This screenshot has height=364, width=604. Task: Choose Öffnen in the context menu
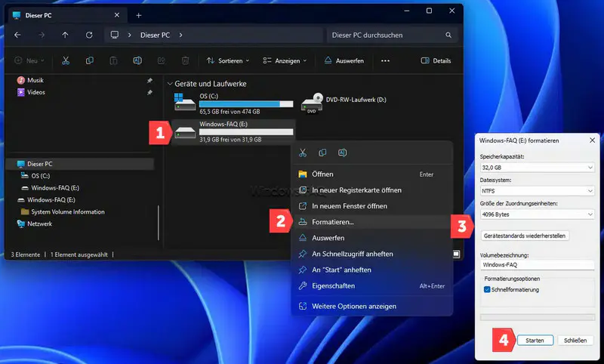point(371,174)
